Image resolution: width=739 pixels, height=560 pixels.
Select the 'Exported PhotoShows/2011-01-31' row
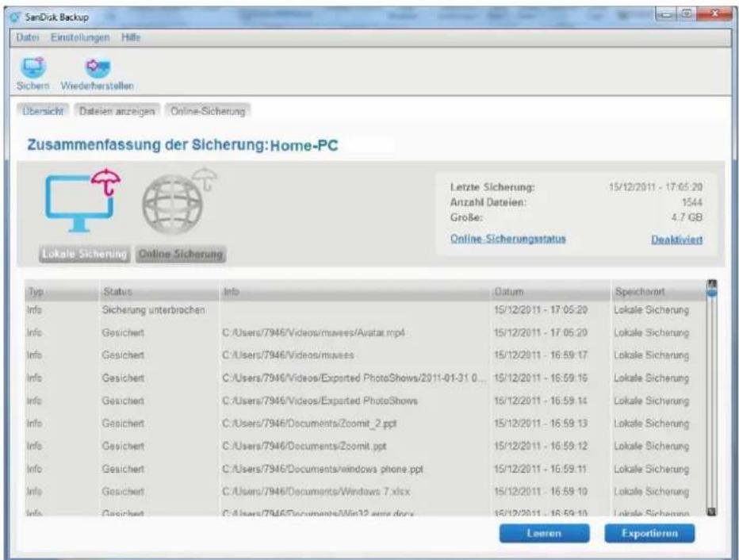pos(366,378)
